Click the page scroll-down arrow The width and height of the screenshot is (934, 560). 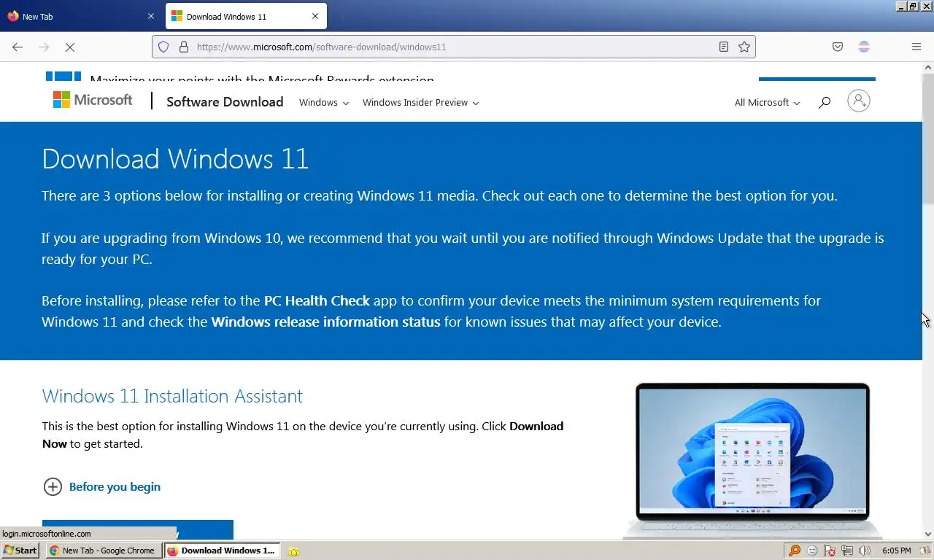pyautogui.click(x=928, y=534)
